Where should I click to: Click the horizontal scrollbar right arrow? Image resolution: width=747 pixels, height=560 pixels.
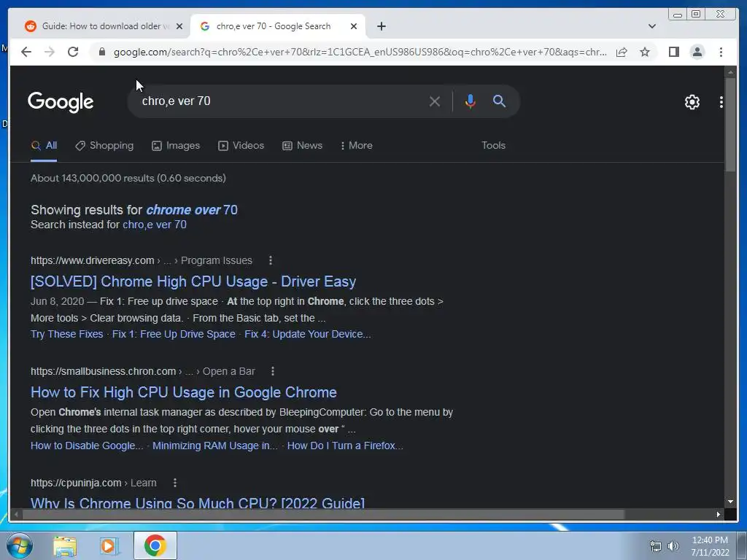(719, 514)
